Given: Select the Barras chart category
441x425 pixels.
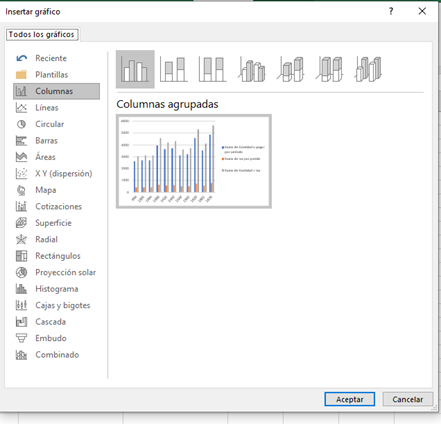Looking at the screenshot, I should pos(56,141).
